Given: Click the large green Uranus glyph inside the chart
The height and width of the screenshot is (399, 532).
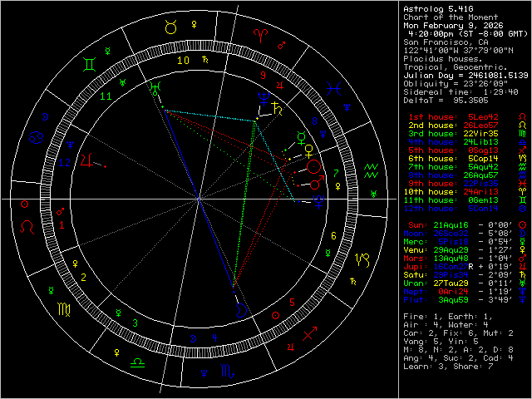Looking at the screenshot, I should point(155,88).
